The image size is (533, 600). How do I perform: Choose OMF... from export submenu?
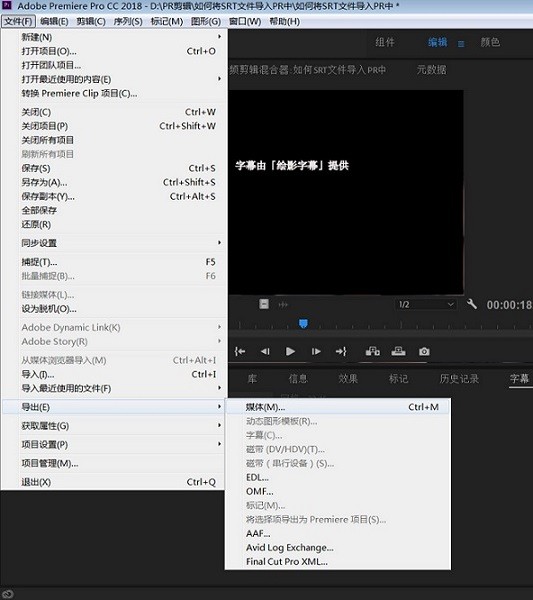coord(338,491)
